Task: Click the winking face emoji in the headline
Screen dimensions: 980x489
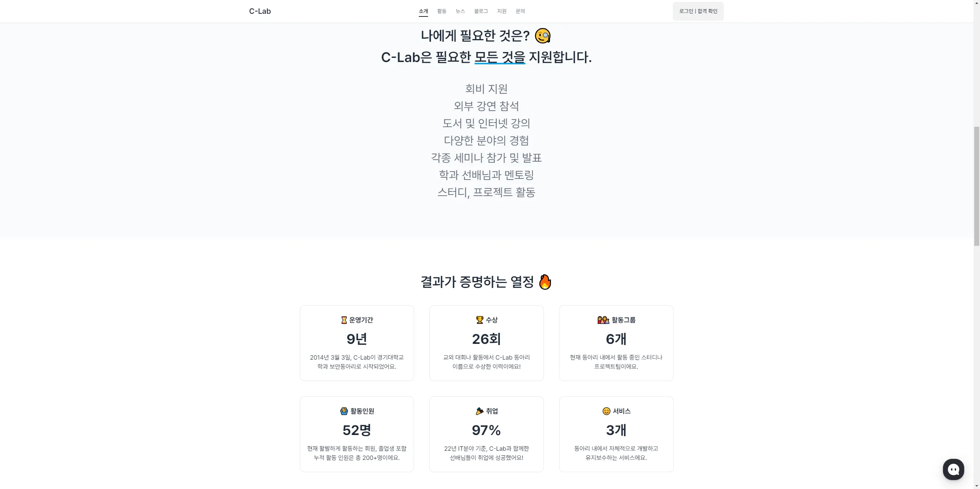Action: point(543,35)
